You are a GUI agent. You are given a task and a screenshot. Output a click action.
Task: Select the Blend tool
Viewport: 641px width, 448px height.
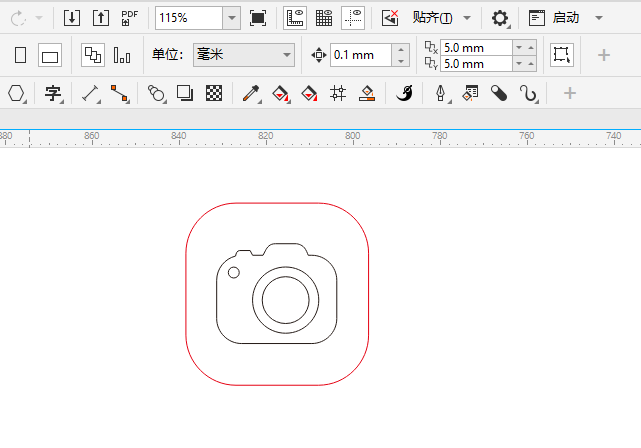coord(156,94)
